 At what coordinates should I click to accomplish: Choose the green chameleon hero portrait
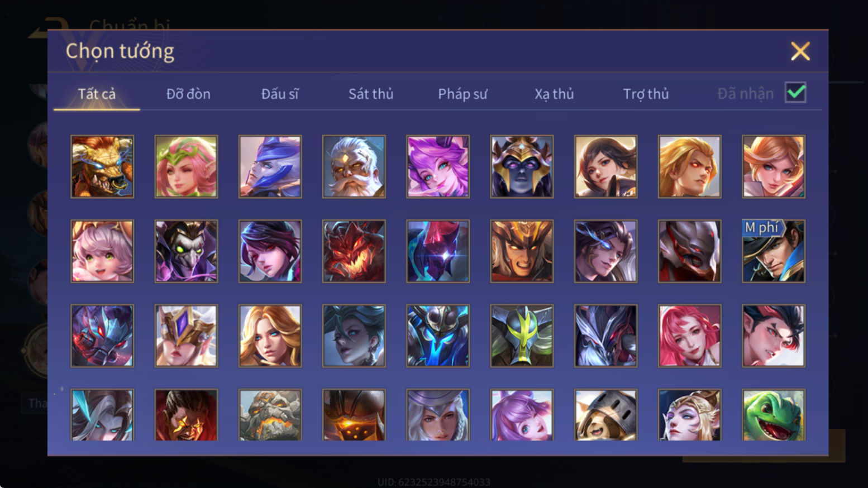774,415
